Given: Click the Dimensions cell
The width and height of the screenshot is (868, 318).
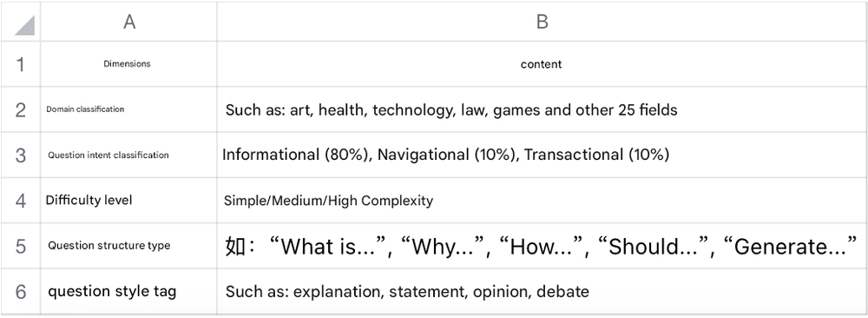Looking at the screenshot, I should tap(129, 63).
